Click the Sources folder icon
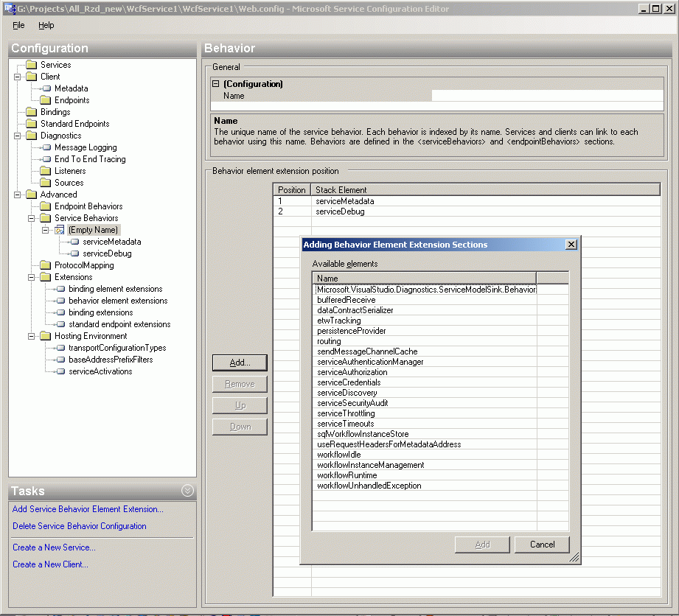Screen dimensions: 679x616 point(46,183)
